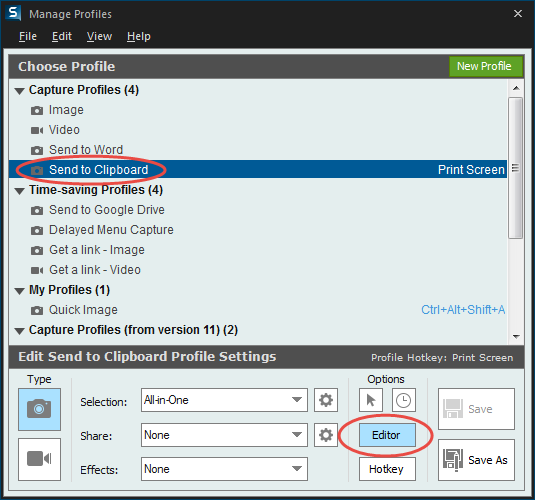Select the Quick Image profile
The height and width of the screenshot is (500, 535).
(258, 310)
